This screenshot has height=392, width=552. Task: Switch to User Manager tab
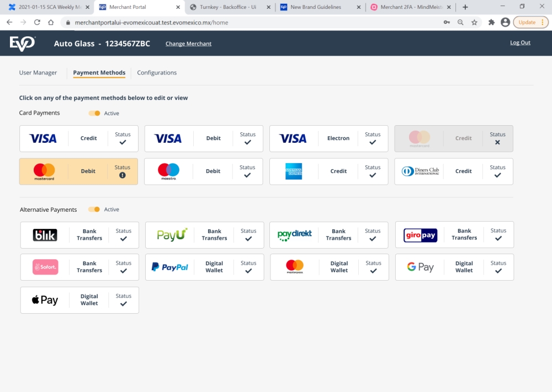pyautogui.click(x=38, y=73)
